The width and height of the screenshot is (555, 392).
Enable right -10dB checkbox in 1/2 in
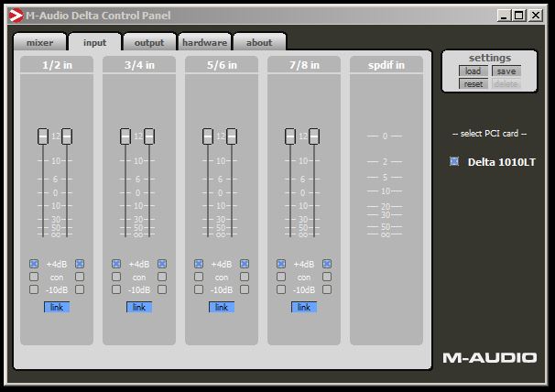point(80,289)
